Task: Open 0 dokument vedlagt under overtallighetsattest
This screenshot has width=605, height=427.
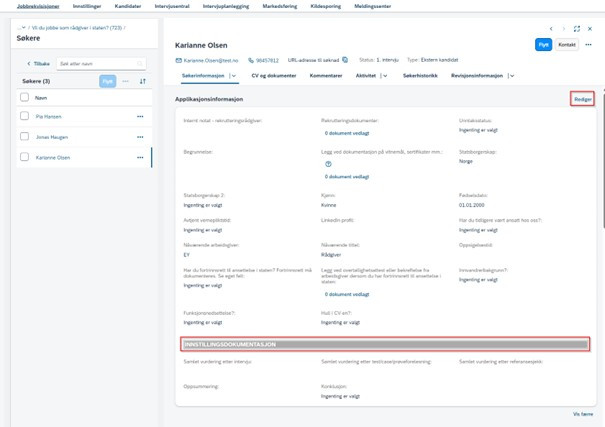Action: tap(347, 294)
